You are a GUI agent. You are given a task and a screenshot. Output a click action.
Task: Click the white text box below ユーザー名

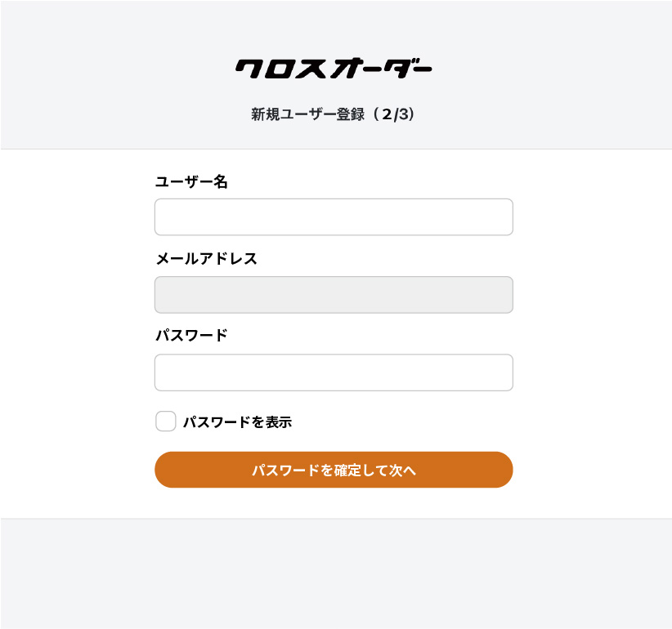pyautogui.click(x=334, y=217)
